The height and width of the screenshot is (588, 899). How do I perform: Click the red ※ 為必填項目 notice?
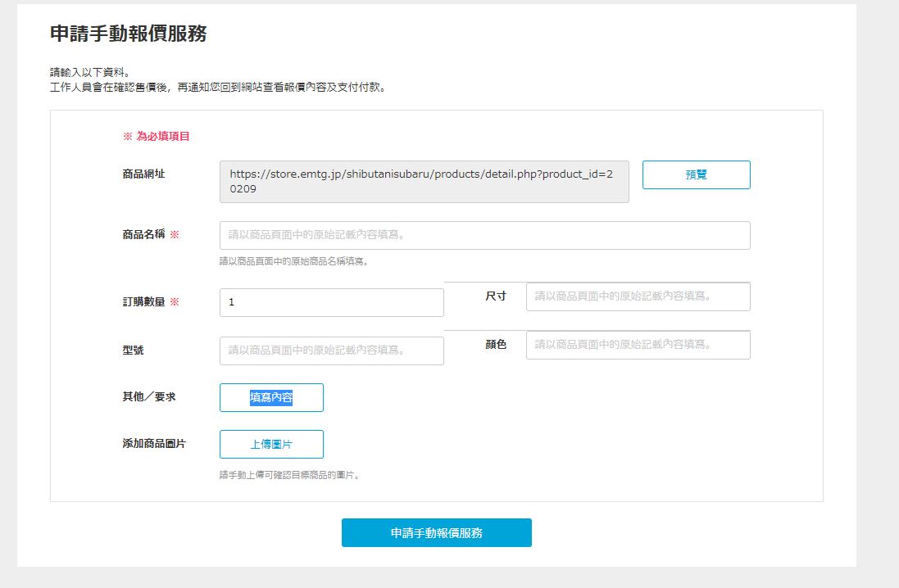pos(156,136)
